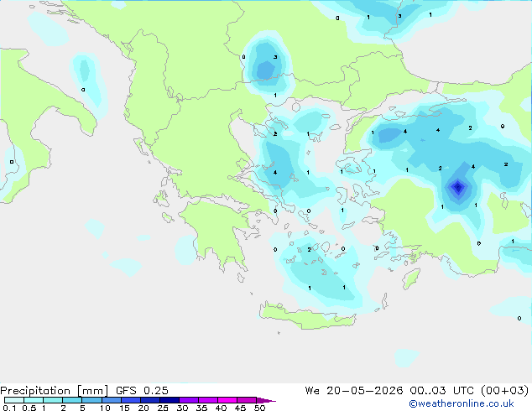Screen dimensions: 532x411
Task: Click the 2–5 mm legend color box
Action: (72, 400)
